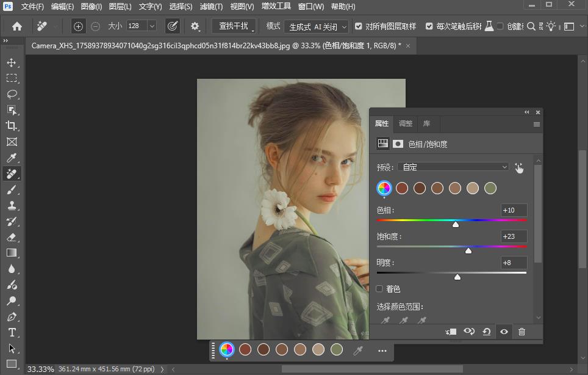Pick the Clone Stamp tool
The image size is (588, 375).
click(12, 206)
